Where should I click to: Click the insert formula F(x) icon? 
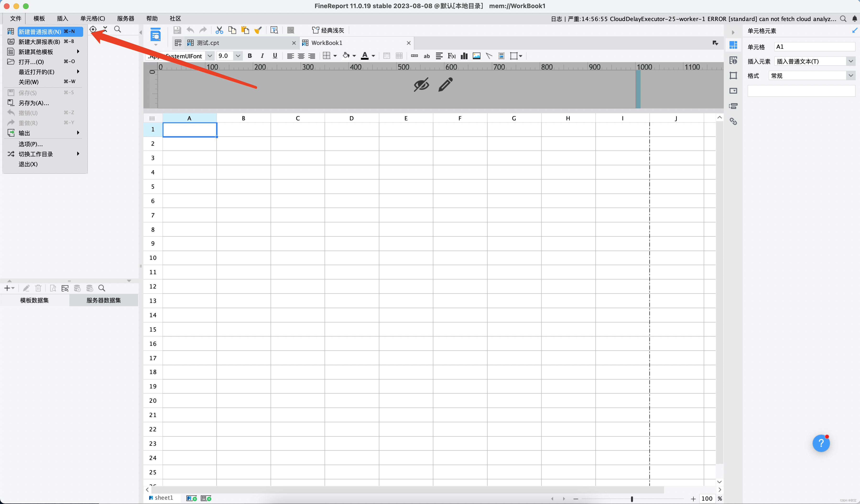[452, 56]
